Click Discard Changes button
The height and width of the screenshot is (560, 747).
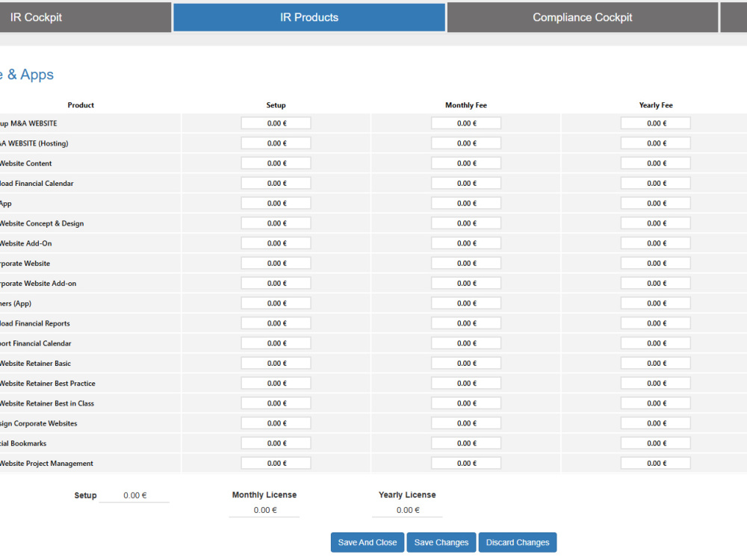(518, 542)
